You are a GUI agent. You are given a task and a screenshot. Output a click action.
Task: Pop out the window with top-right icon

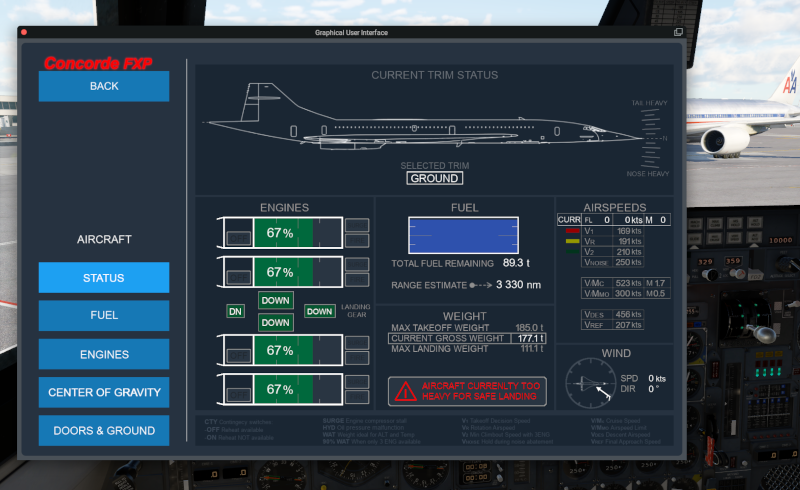[678, 32]
